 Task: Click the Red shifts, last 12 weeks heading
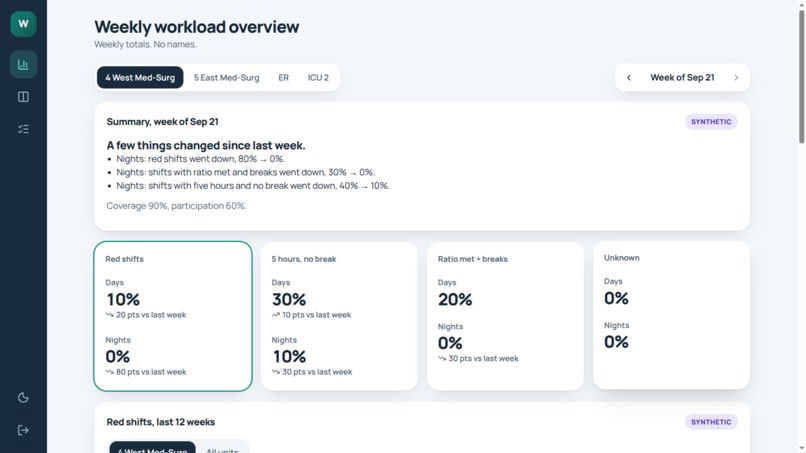pos(161,422)
